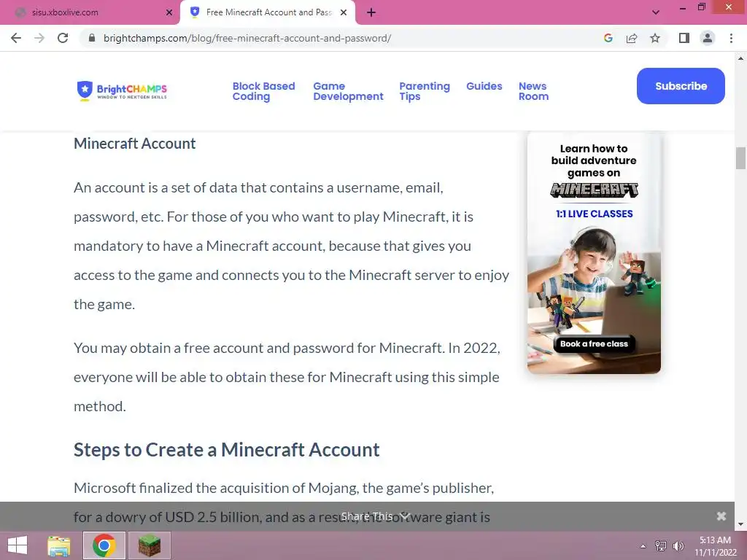The width and height of the screenshot is (747, 560).
Task: Click the 'Minecraft Account' heading
Action: (x=135, y=144)
